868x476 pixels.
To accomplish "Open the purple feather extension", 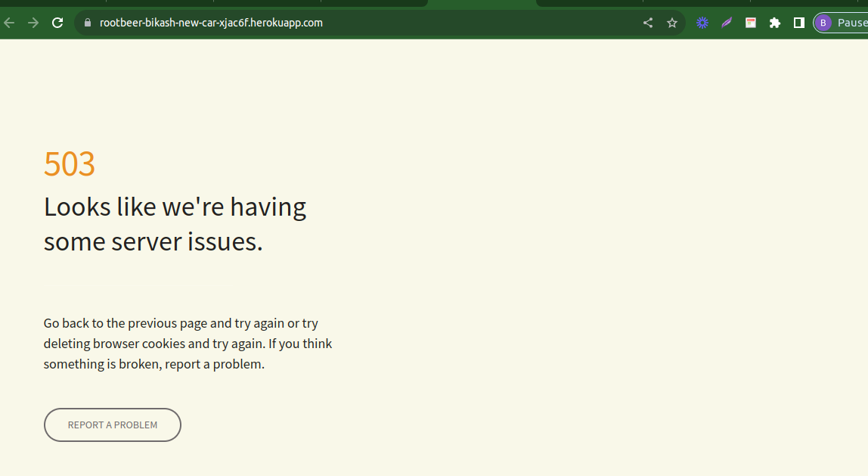I will click(x=727, y=23).
